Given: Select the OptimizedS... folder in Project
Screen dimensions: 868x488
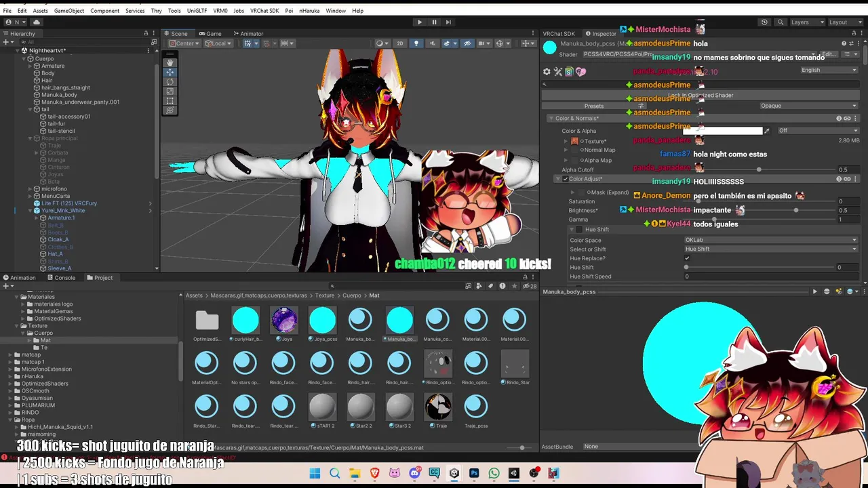Looking at the screenshot, I should (x=207, y=321).
